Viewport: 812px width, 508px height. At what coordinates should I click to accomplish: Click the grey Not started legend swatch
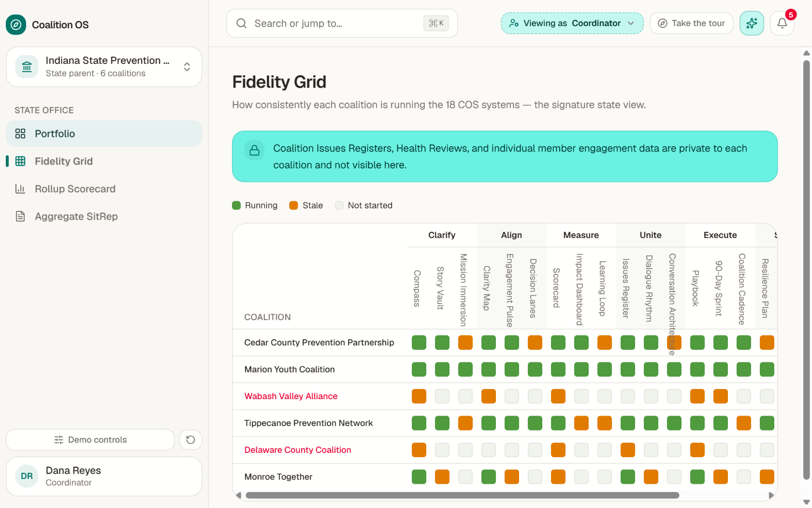(x=339, y=206)
